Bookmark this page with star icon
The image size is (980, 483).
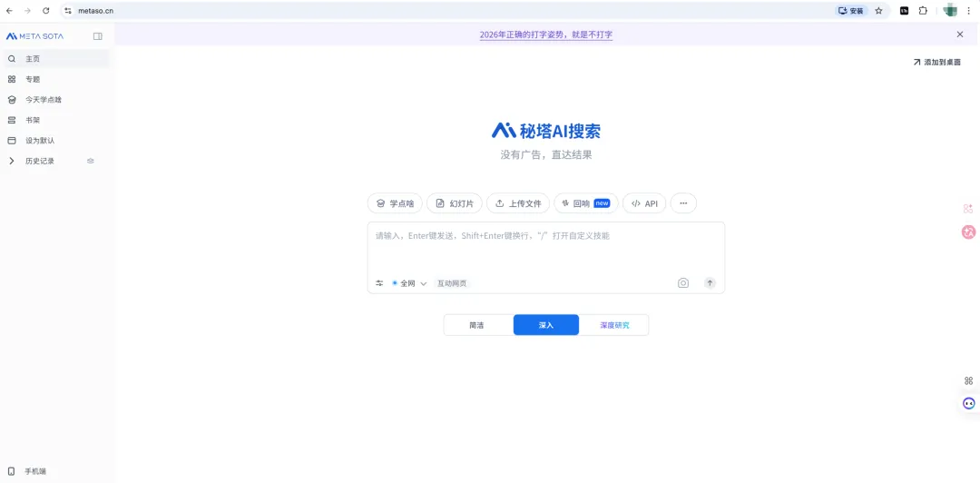pyautogui.click(x=878, y=11)
